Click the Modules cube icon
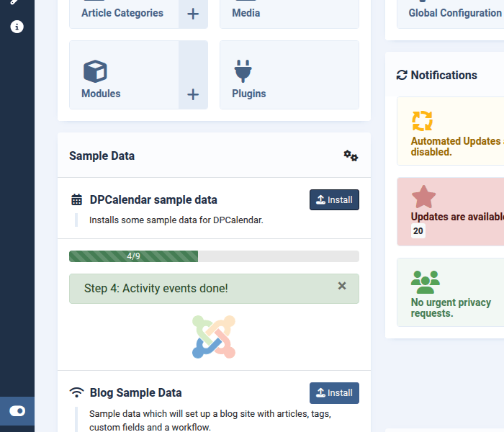 95,71
